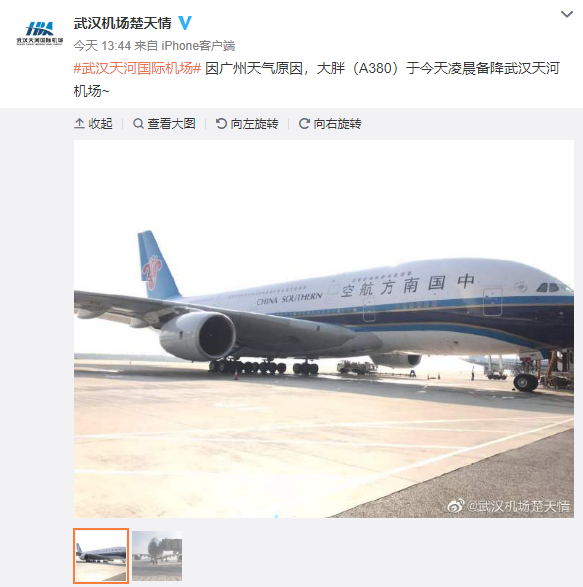Screen dimensions: 583x587
Task: Click the magnifier icon for full view
Action: tap(138, 124)
